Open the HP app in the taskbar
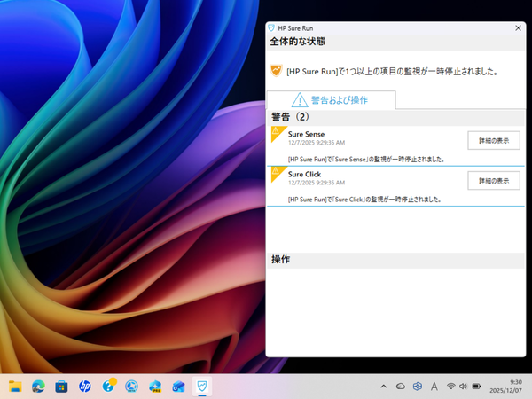Screen dimensions: 532x399 point(85,386)
